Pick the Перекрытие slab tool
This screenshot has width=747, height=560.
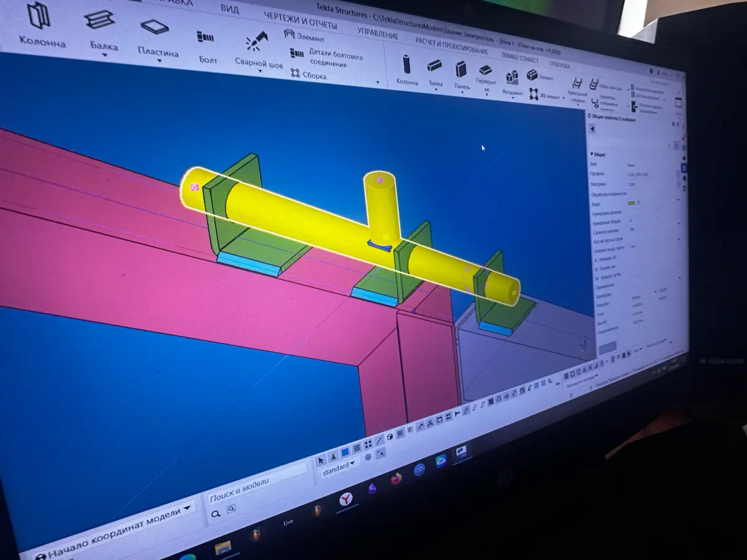coord(485,78)
